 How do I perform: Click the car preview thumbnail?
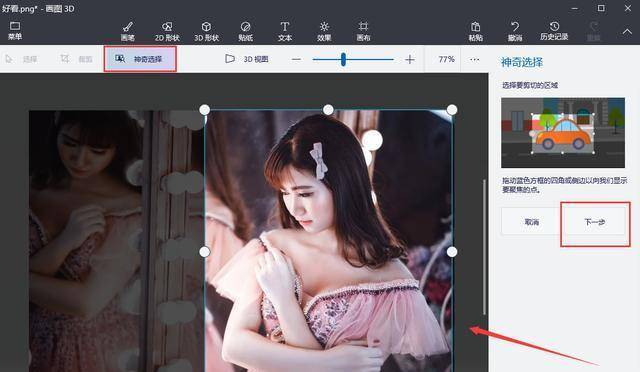[563, 133]
